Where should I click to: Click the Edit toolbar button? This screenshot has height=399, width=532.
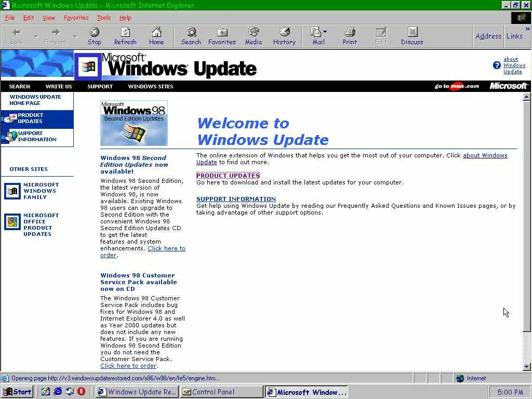coord(381,36)
